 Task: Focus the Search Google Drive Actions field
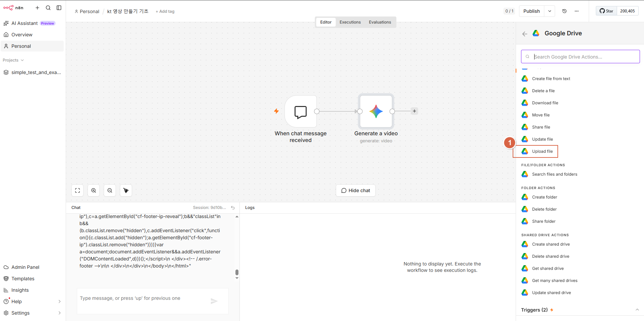[580, 57]
